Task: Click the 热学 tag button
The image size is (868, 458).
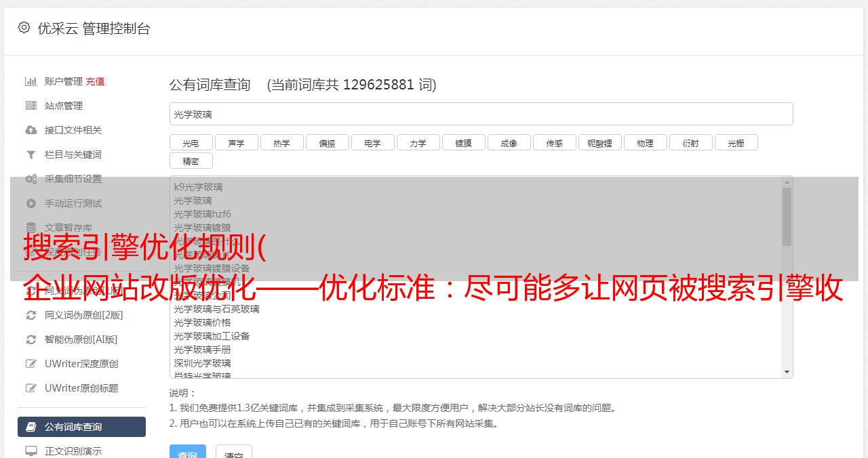Action: point(281,142)
